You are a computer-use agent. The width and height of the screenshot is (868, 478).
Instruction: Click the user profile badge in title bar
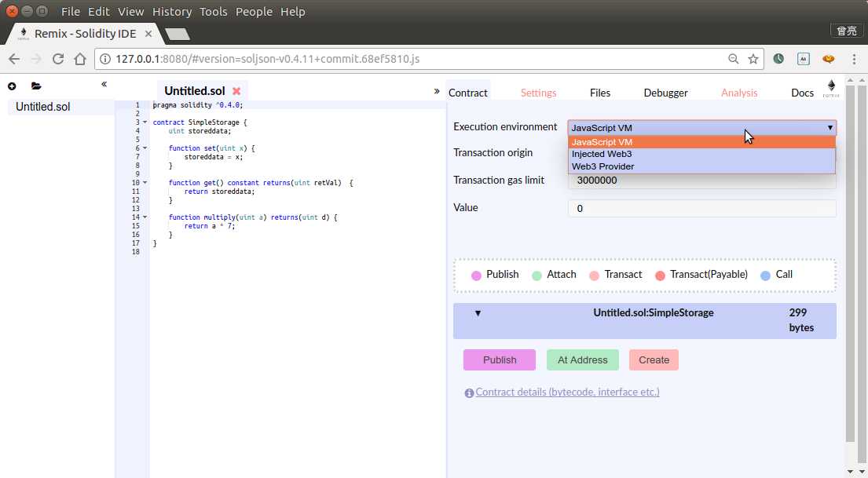pyautogui.click(x=847, y=31)
